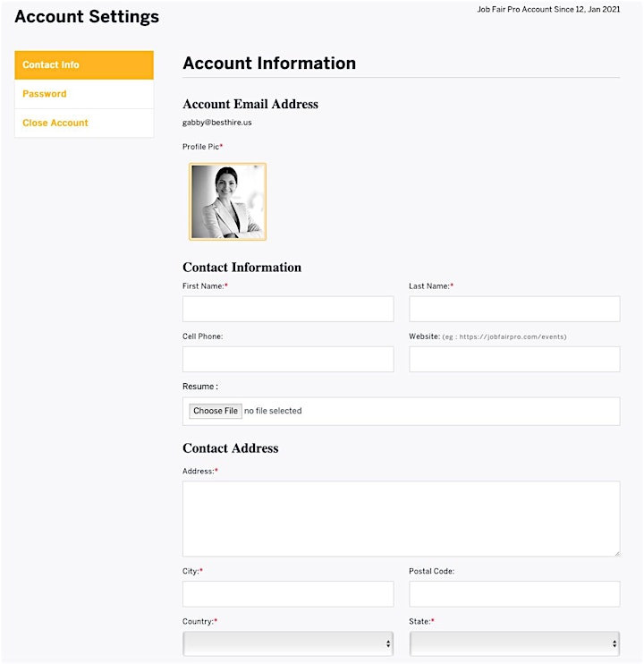Click the Address textarea resize handle

coord(617,553)
